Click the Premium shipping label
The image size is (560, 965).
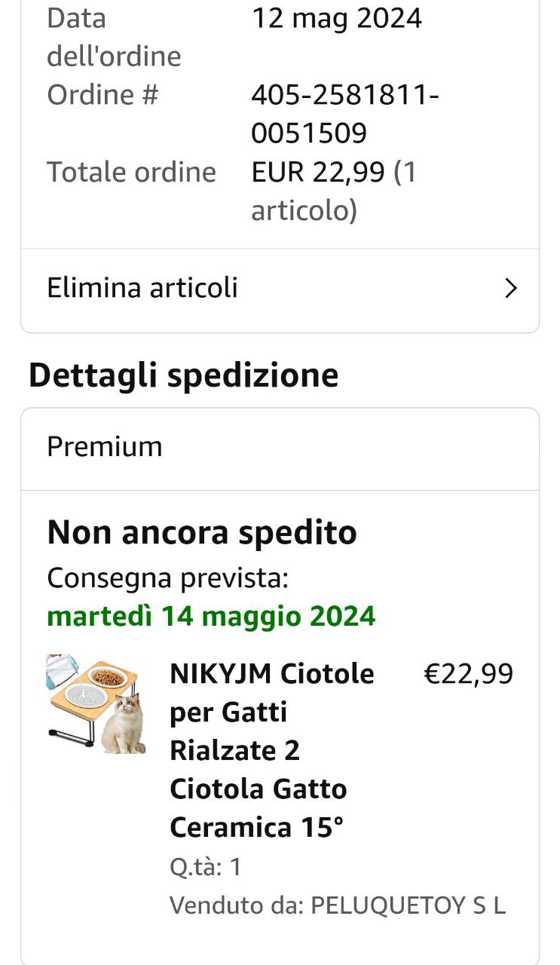click(x=105, y=446)
